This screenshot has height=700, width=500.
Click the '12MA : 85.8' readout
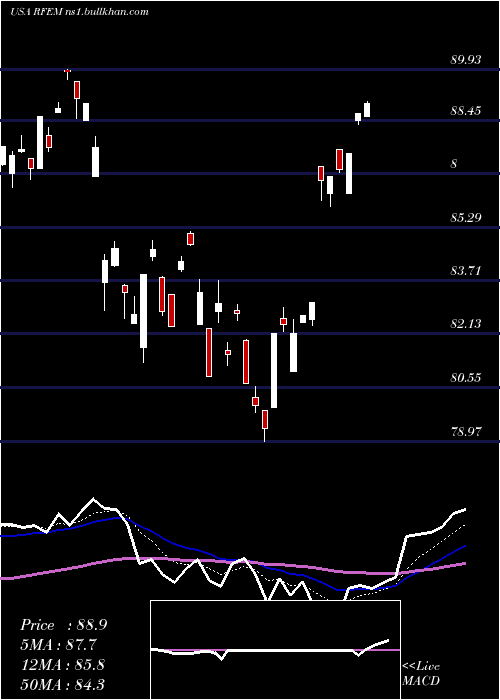(x=62, y=664)
